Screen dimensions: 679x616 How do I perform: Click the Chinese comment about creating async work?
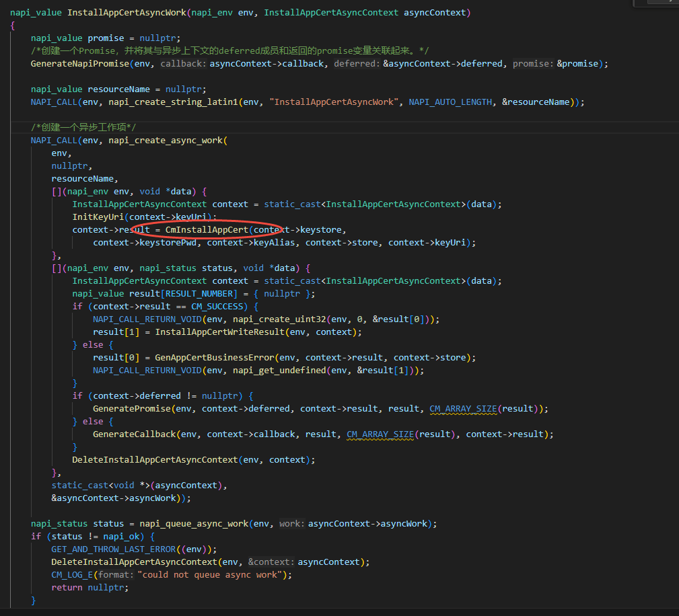pyautogui.click(x=83, y=127)
